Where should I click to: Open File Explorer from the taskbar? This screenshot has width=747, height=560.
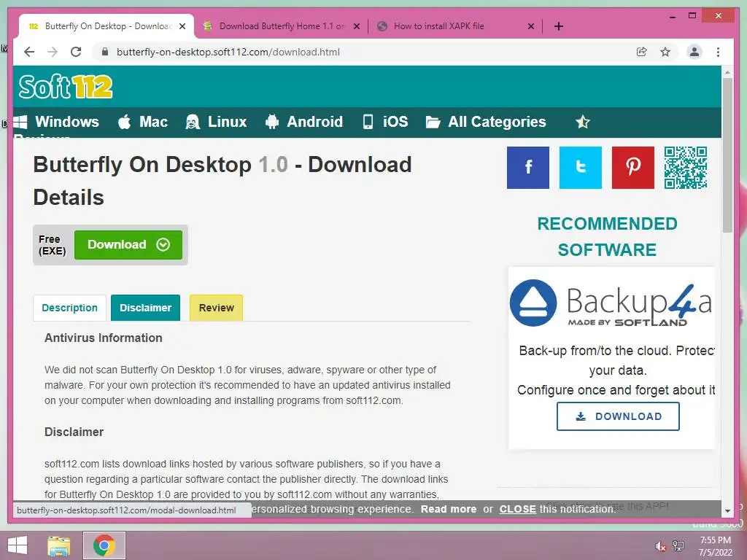pyautogui.click(x=59, y=545)
